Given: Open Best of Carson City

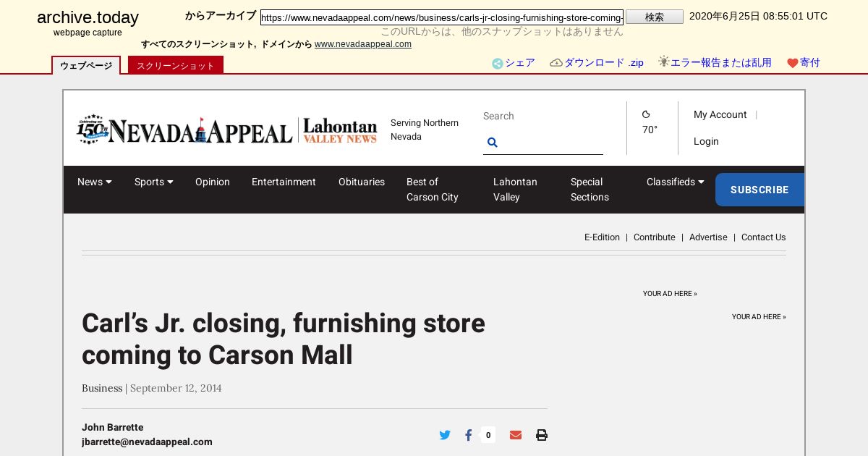Looking at the screenshot, I should pyautogui.click(x=433, y=190).
